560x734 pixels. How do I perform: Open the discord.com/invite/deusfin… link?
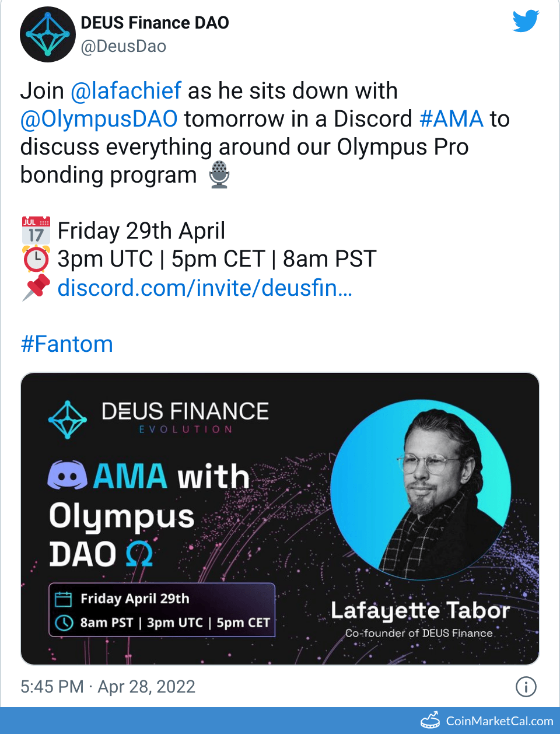pos(205,288)
